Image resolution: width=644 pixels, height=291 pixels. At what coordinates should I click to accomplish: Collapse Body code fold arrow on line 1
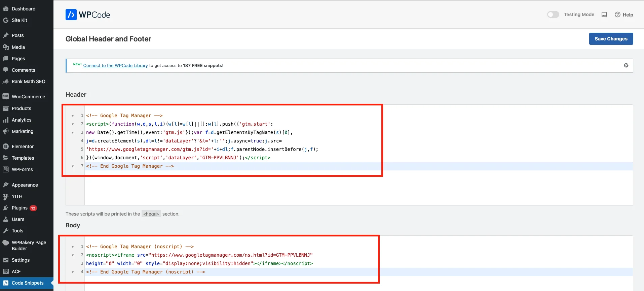pyautogui.click(x=73, y=247)
